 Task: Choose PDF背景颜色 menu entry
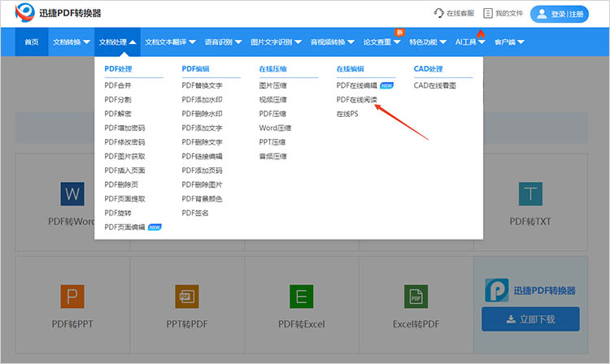202,199
